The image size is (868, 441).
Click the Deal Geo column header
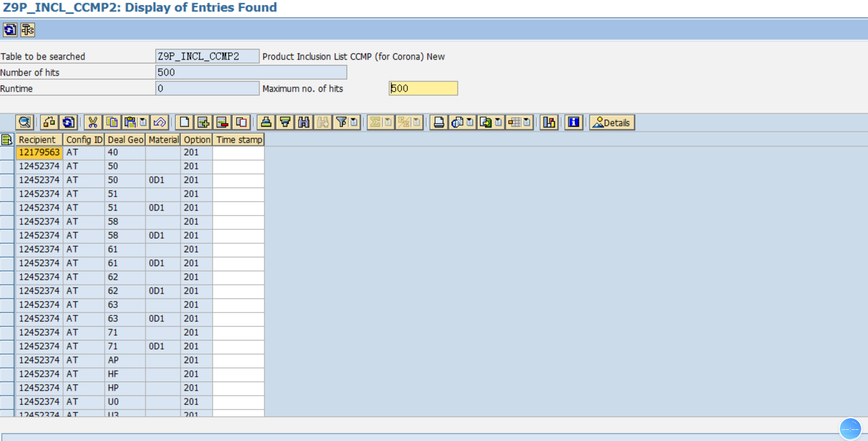click(x=125, y=140)
